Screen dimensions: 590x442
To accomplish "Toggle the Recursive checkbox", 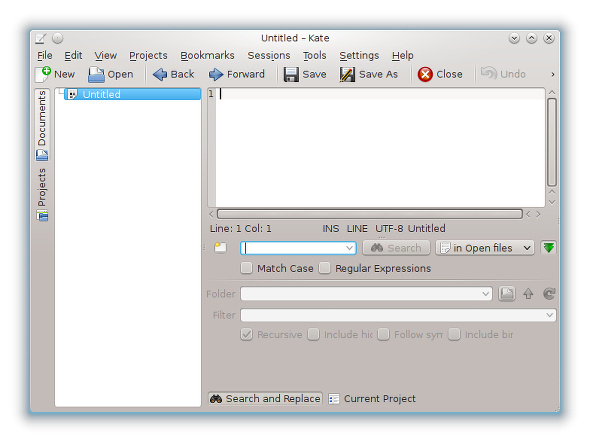I will (246, 334).
